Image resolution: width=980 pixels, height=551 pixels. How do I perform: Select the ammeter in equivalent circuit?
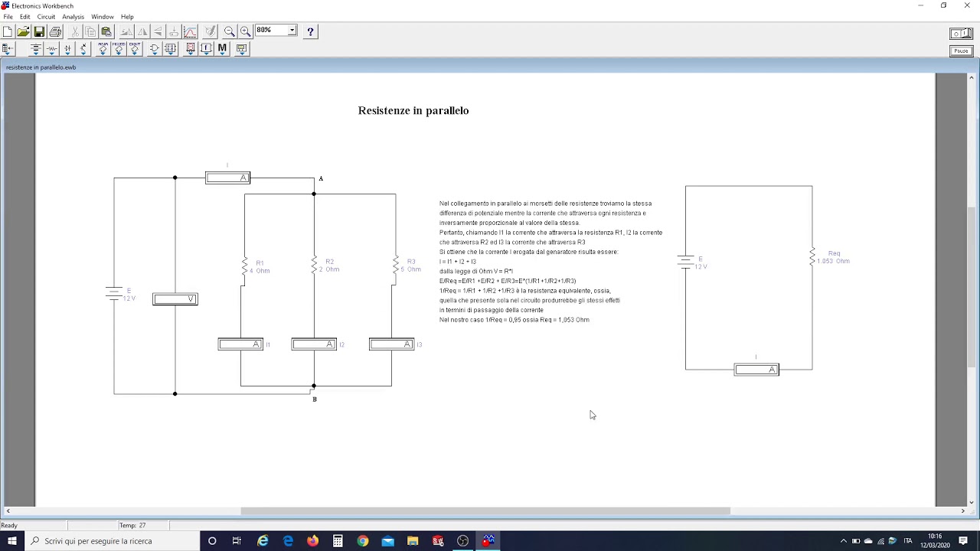click(756, 370)
